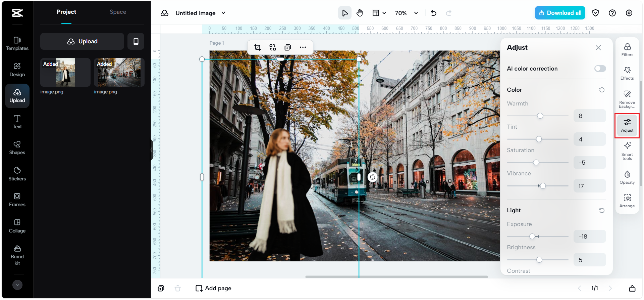Viewport: 644px width, 300px height.
Task: Click the undo arrow
Action: 433,13
